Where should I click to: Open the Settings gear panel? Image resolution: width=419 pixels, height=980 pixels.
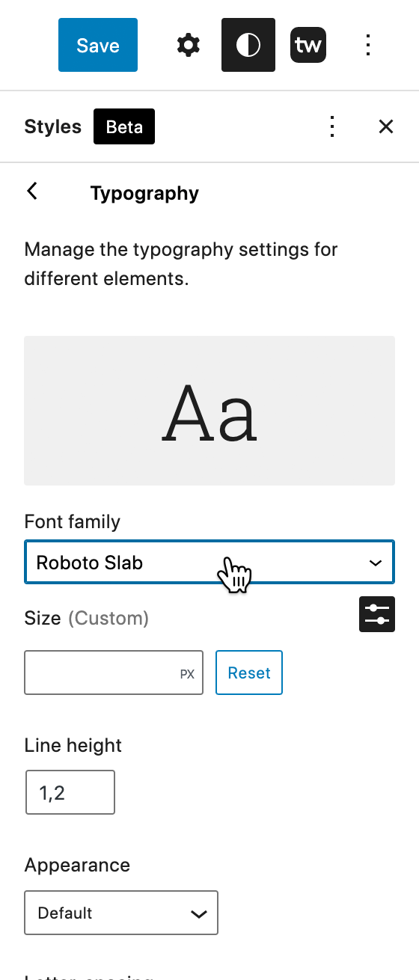tap(189, 45)
